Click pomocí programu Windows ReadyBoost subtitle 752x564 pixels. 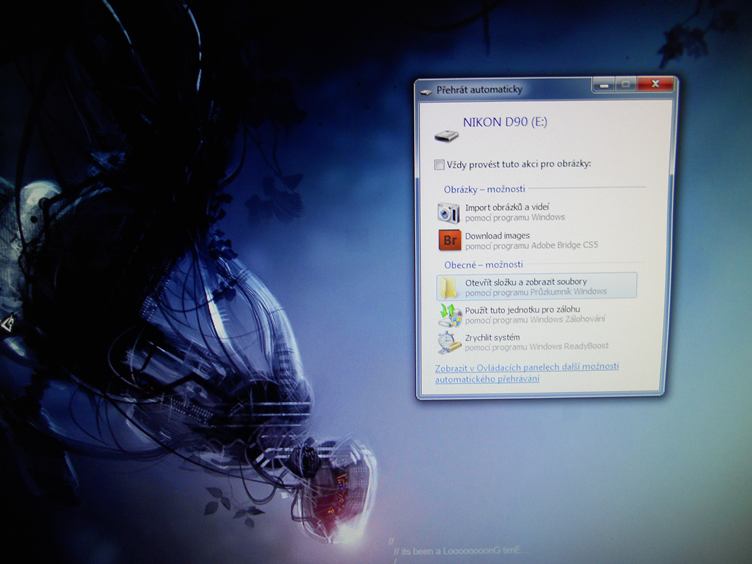coord(536,346)
